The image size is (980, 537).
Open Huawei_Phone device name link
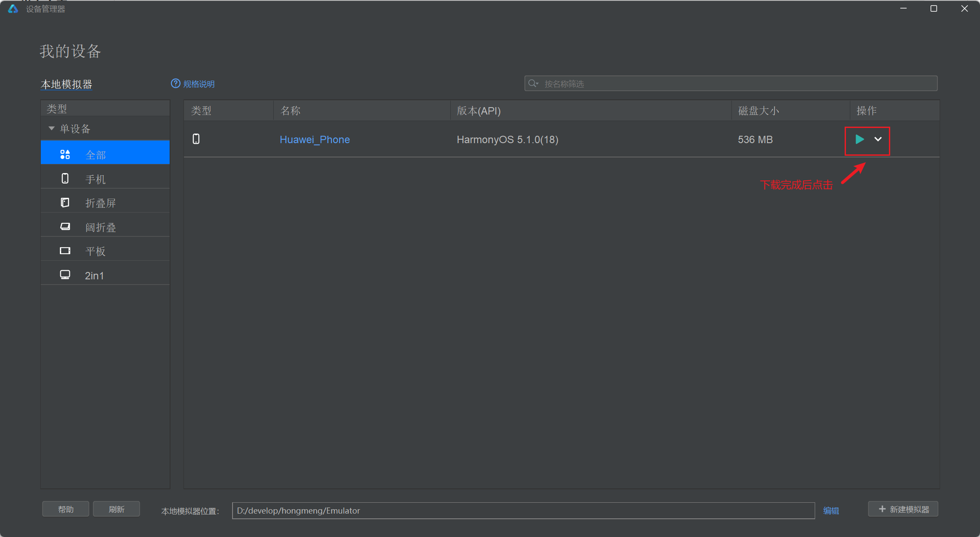[x=315, y=140]
